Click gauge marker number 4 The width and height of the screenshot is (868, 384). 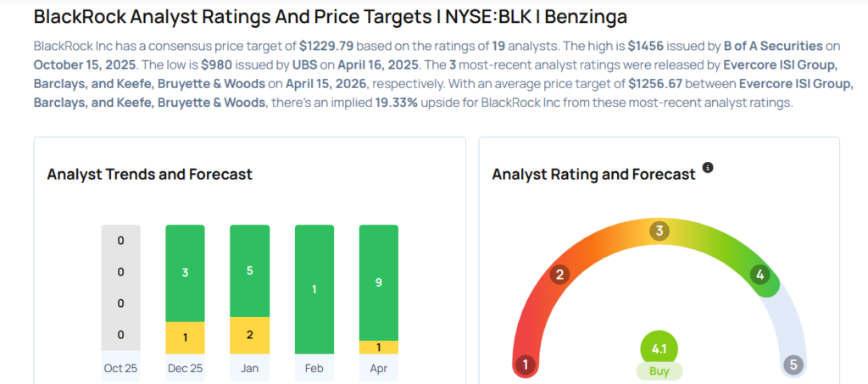tap(760, 275)
